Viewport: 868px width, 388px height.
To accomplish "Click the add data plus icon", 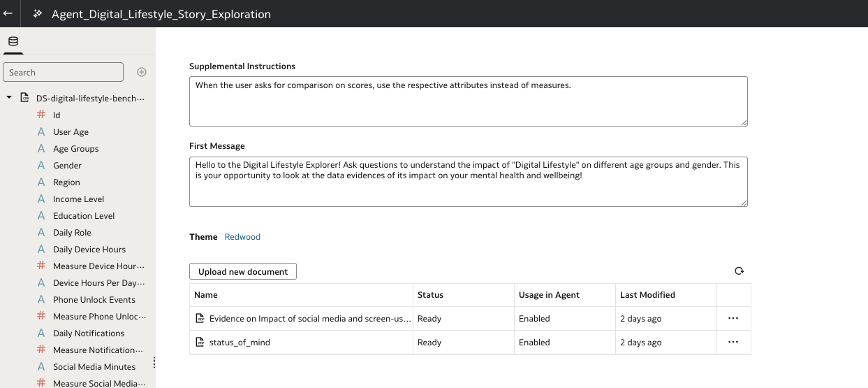I will click(142, 72).
